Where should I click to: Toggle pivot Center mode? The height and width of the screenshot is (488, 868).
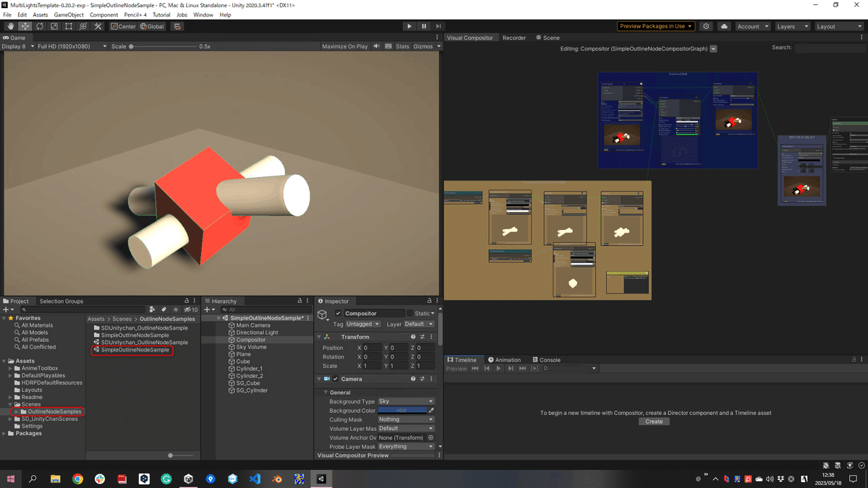123,26
